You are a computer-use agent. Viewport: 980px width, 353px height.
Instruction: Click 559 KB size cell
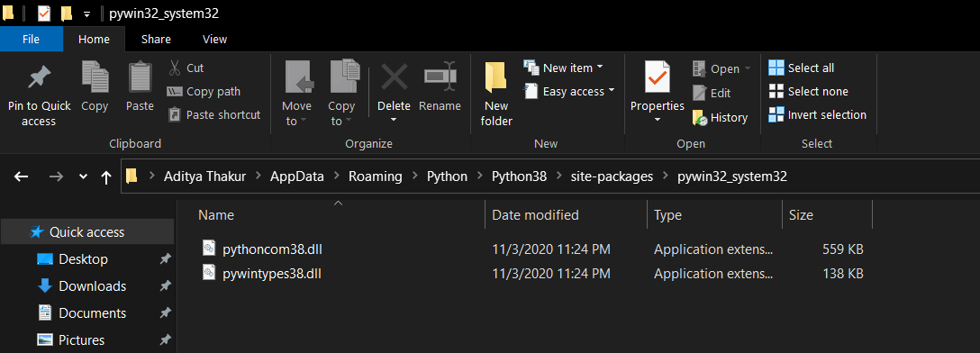(x=843, y=249)
